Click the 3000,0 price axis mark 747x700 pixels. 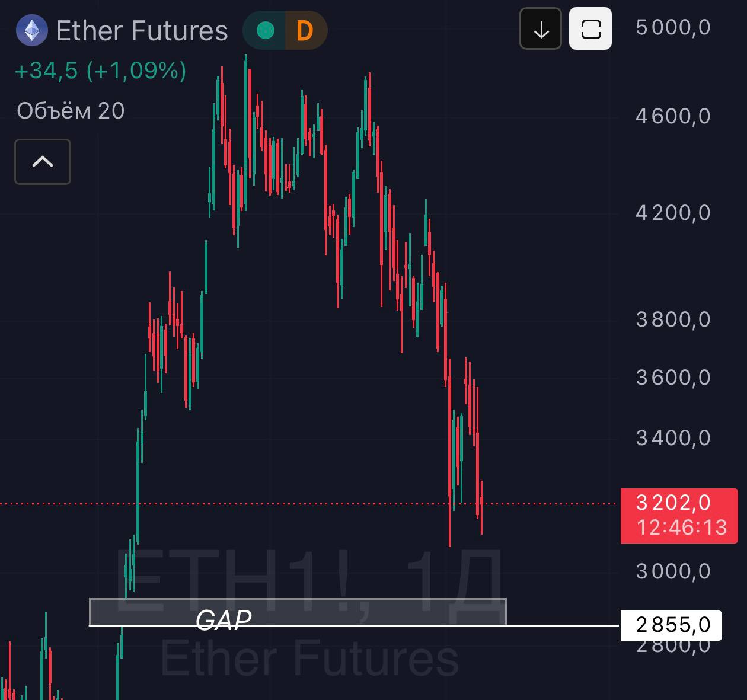pos(673,571)
